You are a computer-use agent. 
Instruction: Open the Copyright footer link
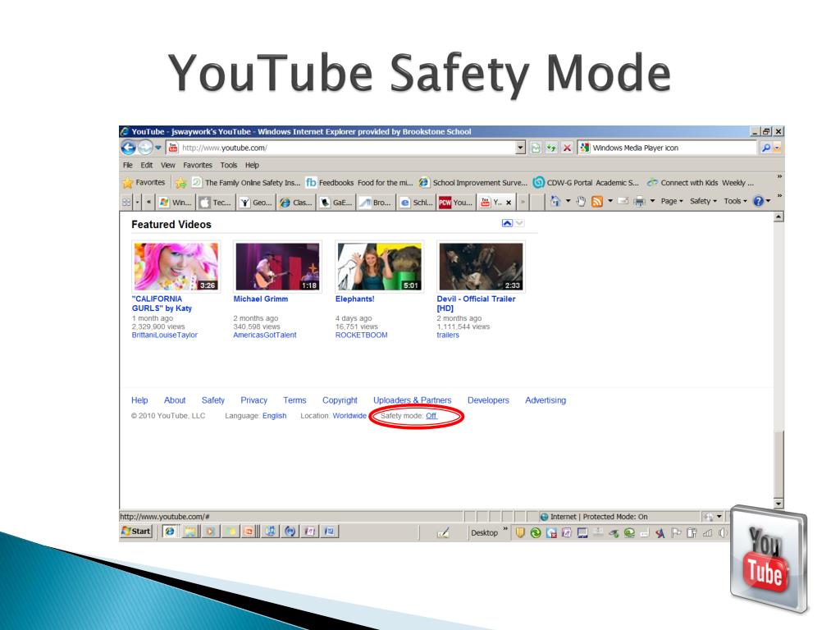(x=340, y=400)
